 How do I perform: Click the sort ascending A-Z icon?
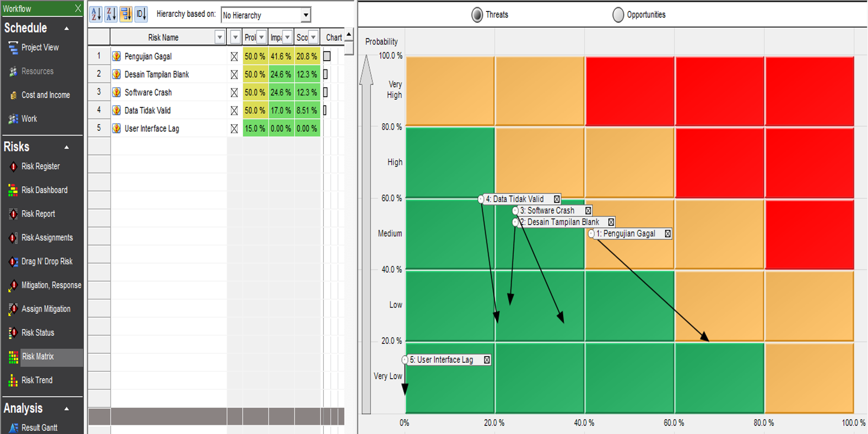click(x=95, y=14)
